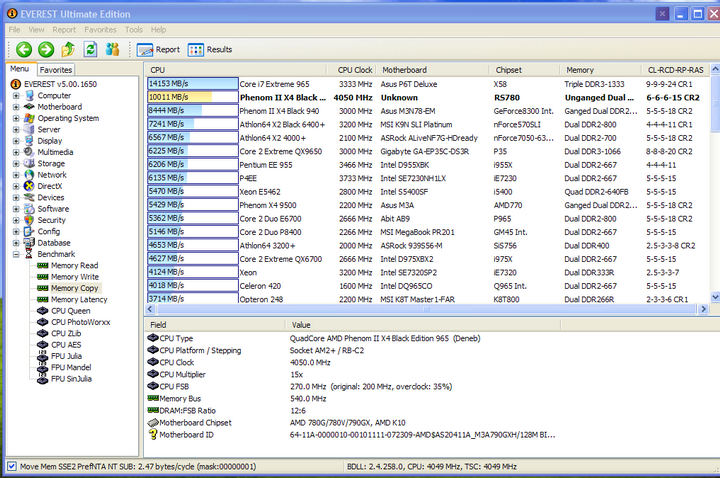Screen dimensions: 720x478
Task: Toggle the status bar checkbox at bottom left
Action: pos(11,466)
